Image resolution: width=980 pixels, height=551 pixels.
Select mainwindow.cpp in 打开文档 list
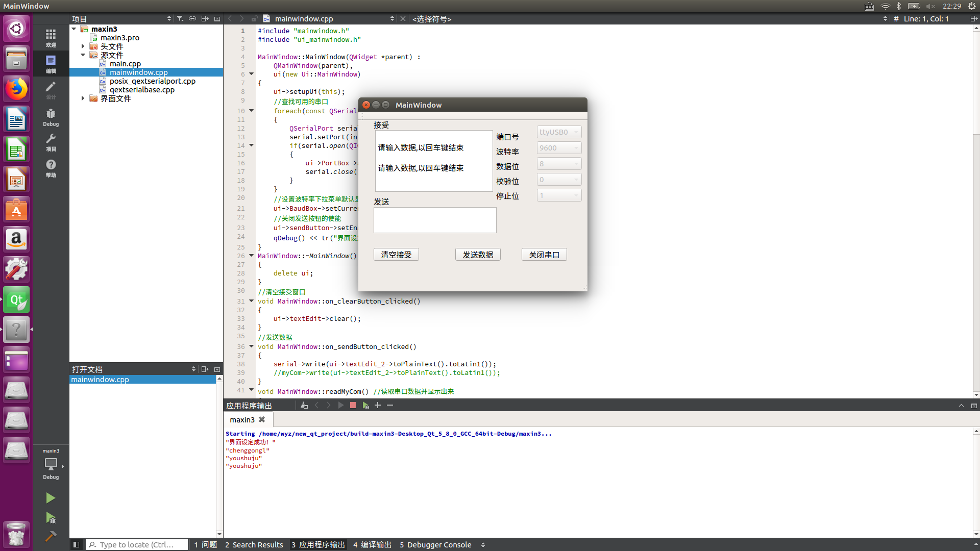coord(142,380)
